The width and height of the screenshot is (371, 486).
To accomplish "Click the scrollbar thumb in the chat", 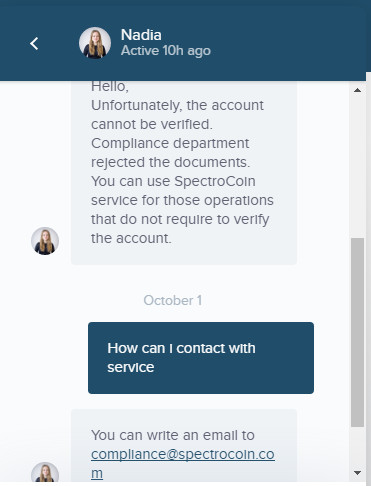I will pyautogui.click(x=357, y=332).
